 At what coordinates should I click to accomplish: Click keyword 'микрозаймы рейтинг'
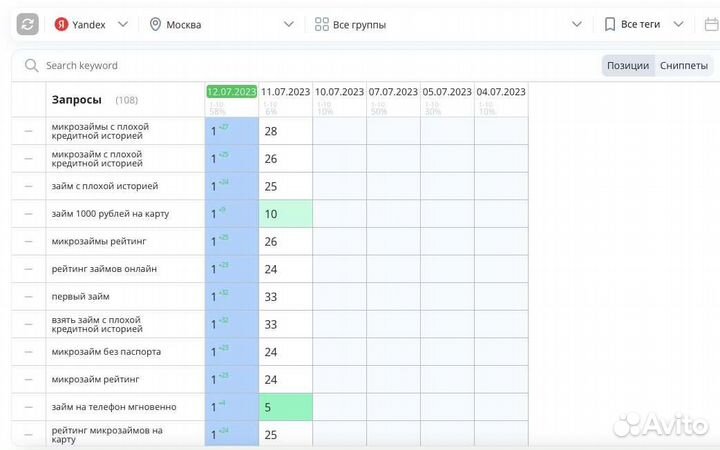pos(99,241)
